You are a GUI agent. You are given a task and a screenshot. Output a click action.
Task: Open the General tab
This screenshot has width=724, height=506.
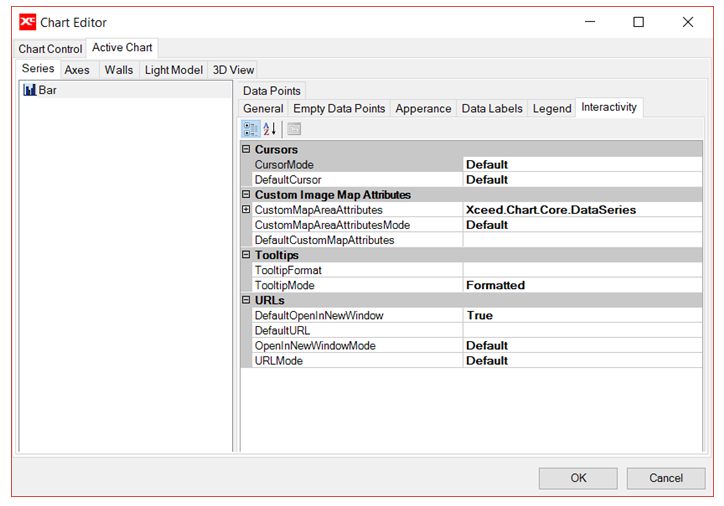click(263, 108)
